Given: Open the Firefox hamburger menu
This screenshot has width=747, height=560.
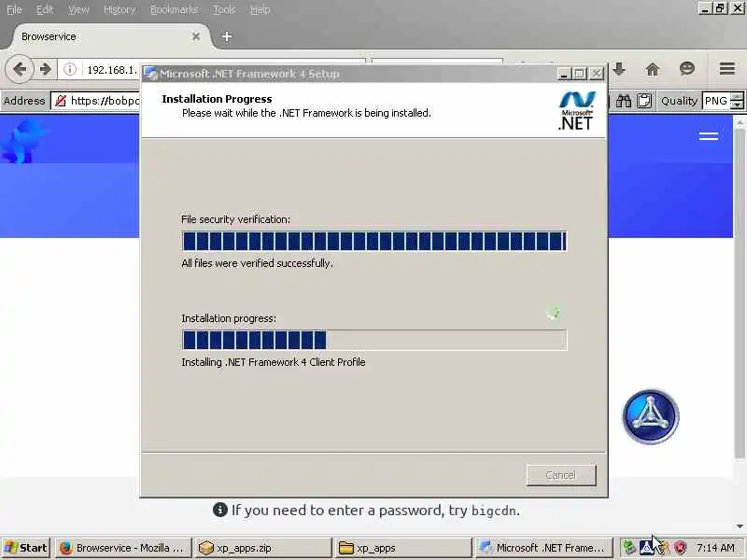Looking at the screenshot, I should pyautogui.click(x=727, y=69).
